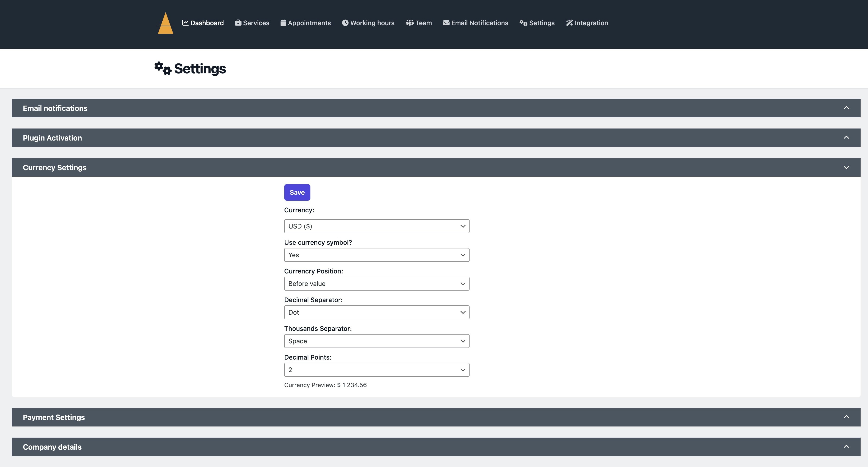Open Email Notifications in top navigation

pos(475,23)
